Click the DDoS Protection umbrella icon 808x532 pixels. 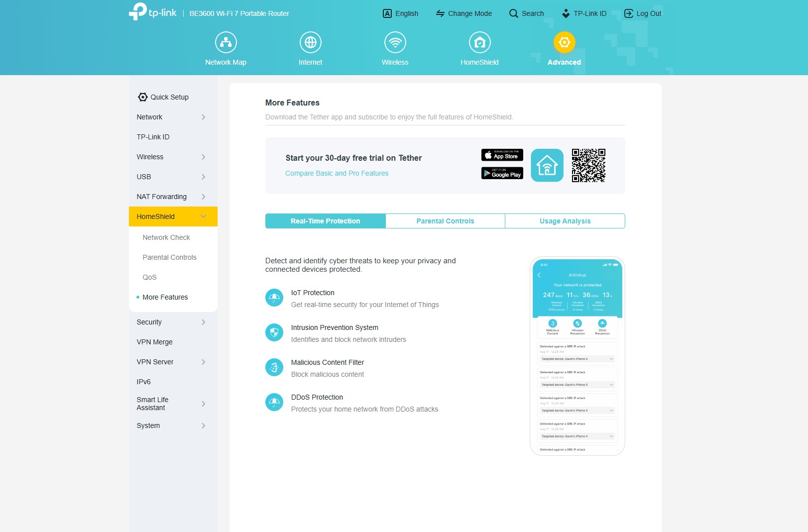pyautogui.click(x=274, y=402)
